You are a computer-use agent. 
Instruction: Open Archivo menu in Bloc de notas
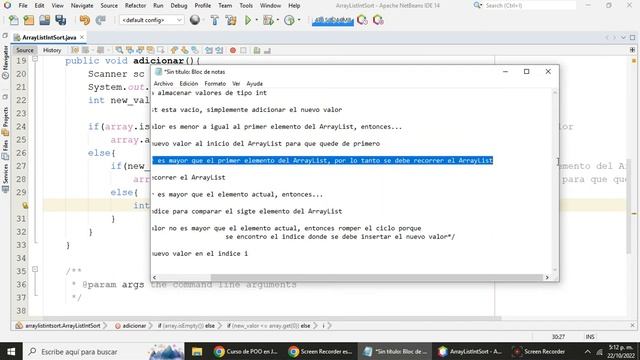163,83
